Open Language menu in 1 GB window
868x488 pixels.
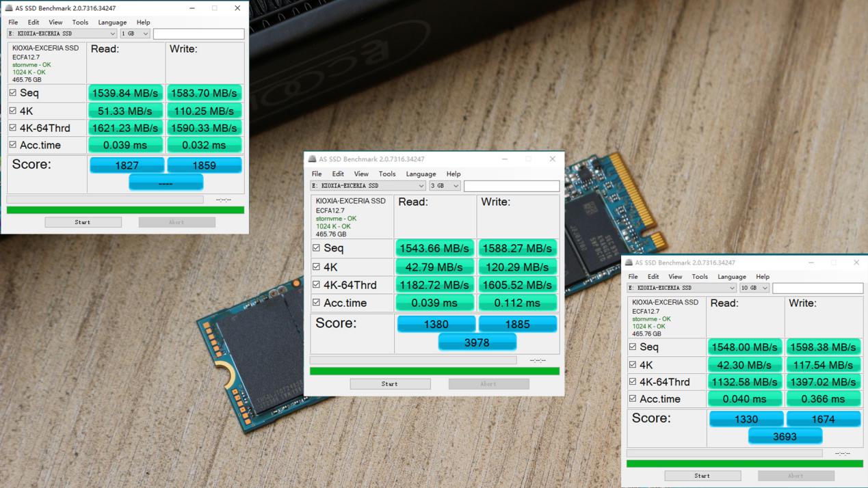click(112, 23)
